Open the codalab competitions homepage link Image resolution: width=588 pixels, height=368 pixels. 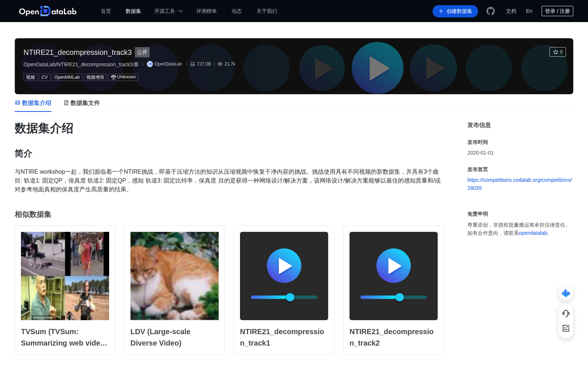[520, 184]
